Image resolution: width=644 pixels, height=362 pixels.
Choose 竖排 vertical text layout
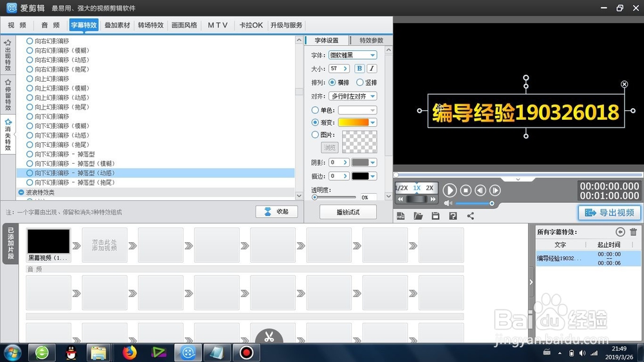(x=360, y=82)
